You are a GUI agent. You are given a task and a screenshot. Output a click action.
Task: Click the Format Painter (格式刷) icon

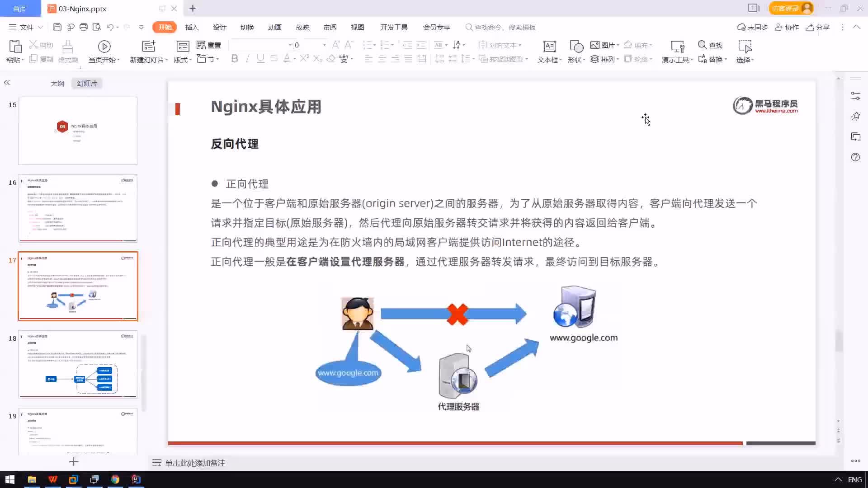67,46
